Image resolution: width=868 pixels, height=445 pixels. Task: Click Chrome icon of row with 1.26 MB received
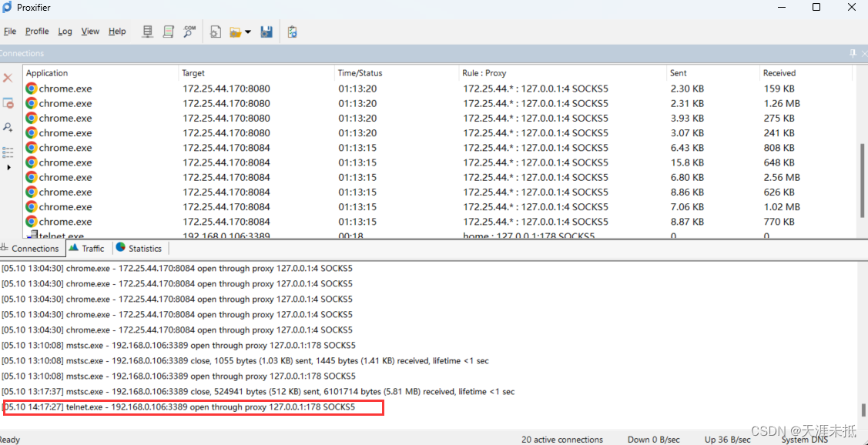[32, 103]
